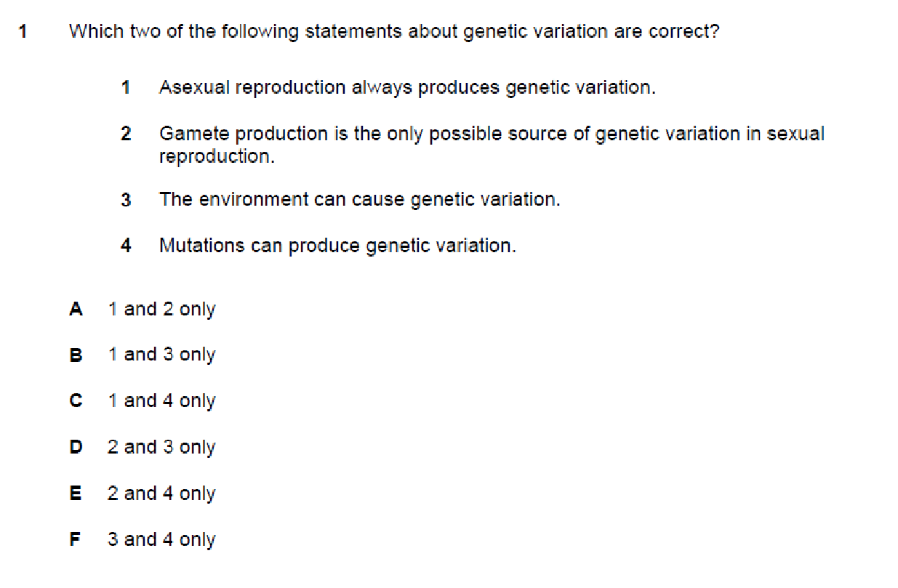Click the bold statement number 3

(x=126, y=199)
